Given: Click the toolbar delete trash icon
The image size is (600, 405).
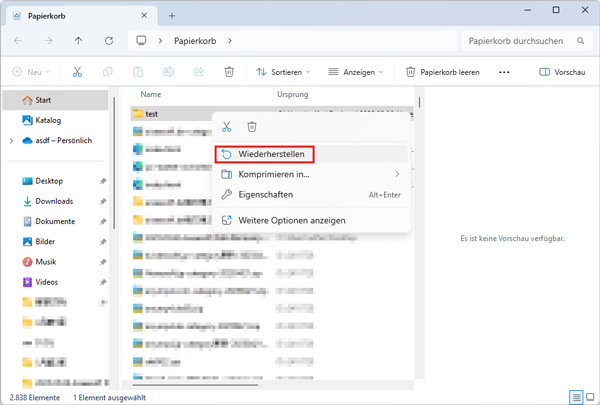Looking at the screenshot, I should coord(229,72).
